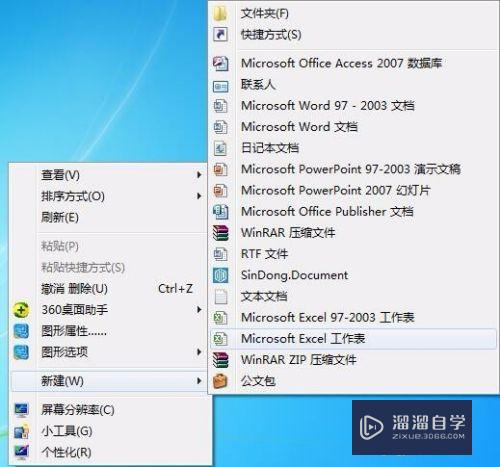Click the contact card icon beside 联系人

pyautogui.click(x=221, y=86)
